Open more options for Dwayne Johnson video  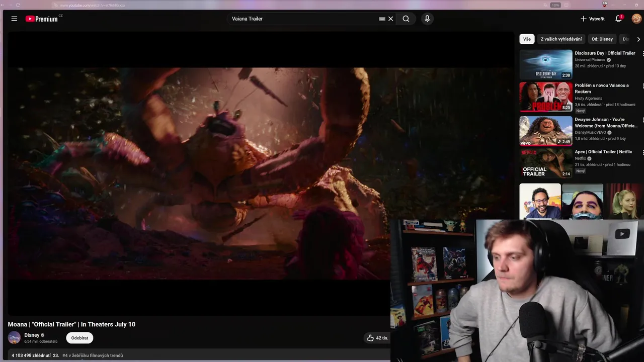[642, 120]
